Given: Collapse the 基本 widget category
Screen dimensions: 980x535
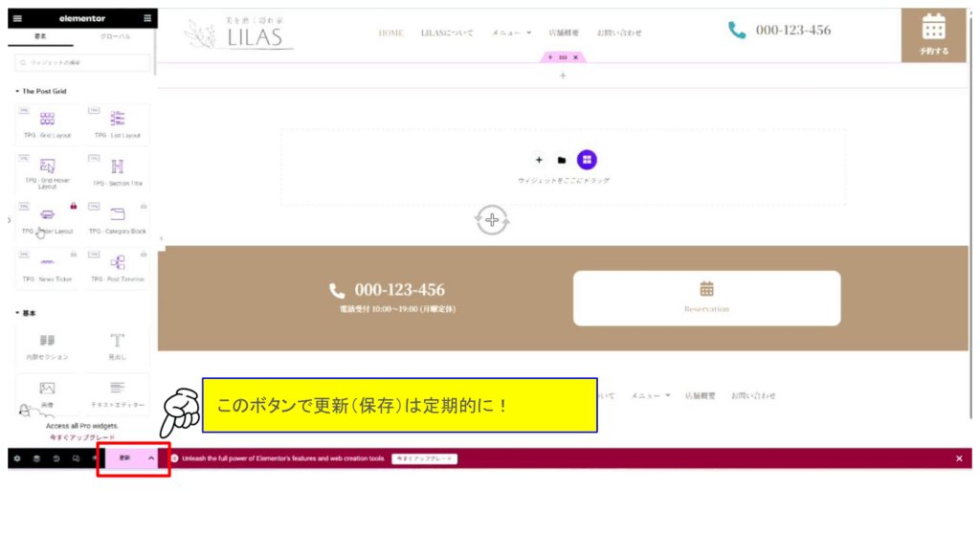Looking at the screenshot, I should (x=26, y=313).
